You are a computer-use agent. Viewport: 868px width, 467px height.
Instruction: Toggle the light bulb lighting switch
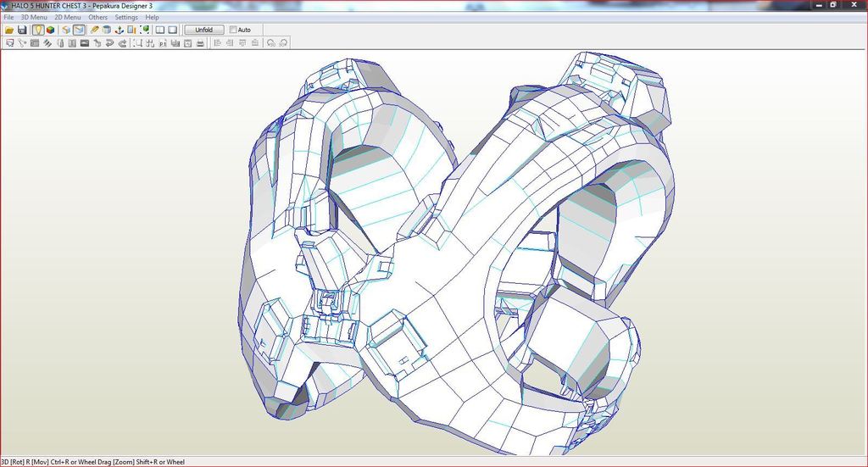pyautogui.click(x=38, y=30)
